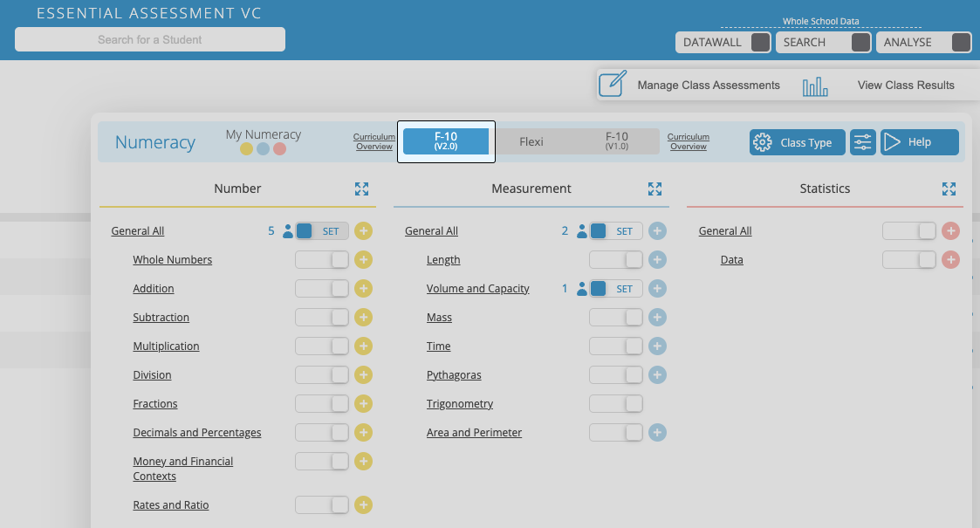Click the red My Numeracy dot

pyautogui.click(x=279, y=148)
